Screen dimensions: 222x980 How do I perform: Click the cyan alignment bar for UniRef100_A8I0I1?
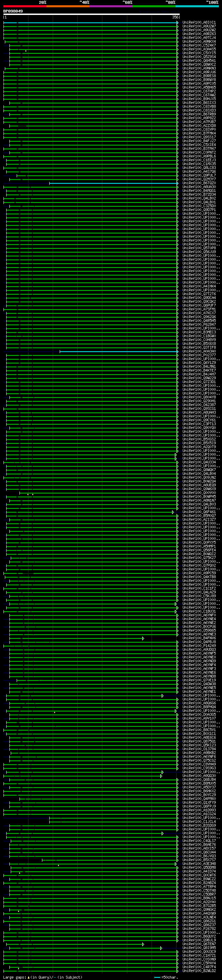tap(91, 23)
